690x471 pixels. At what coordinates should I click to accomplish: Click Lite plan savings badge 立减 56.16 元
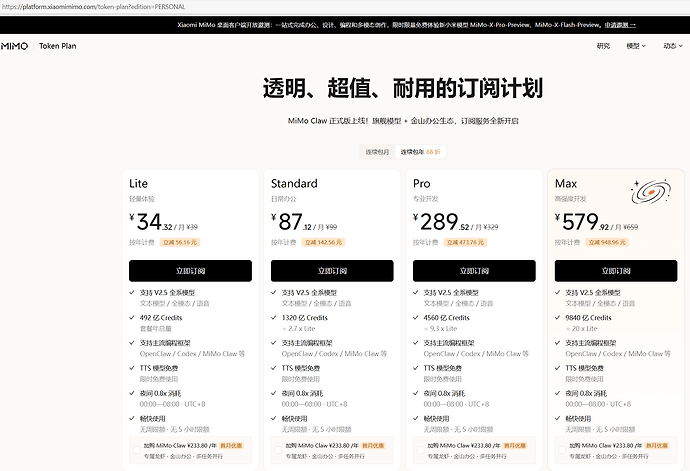click(180, 243)
